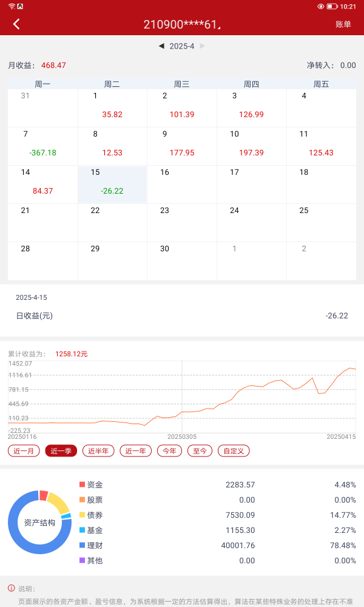The height and width of the screenshot is (607, 364).
Task: Select highlighted April 15 cell
Action: (112, 185)
